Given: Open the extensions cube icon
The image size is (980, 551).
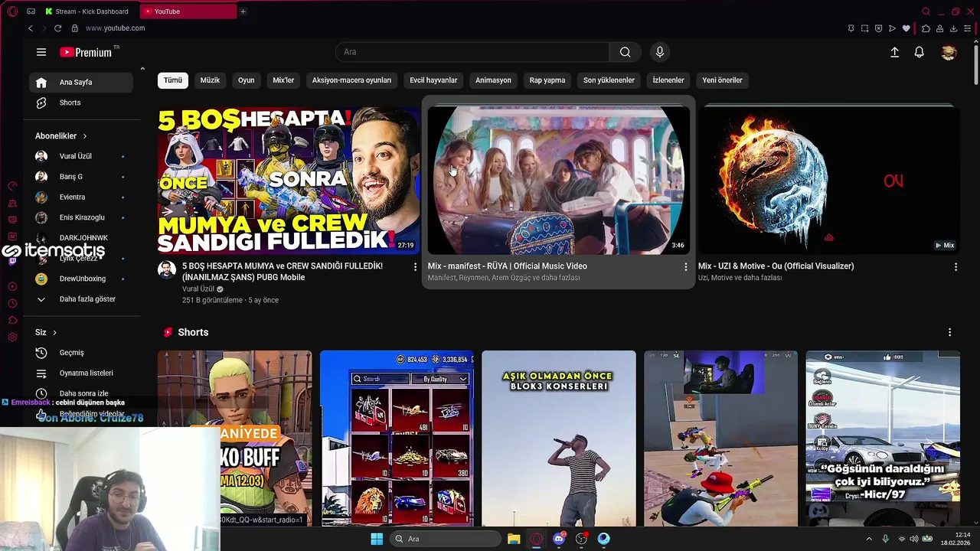Looking at the screenshot, I should click(926, 28).
